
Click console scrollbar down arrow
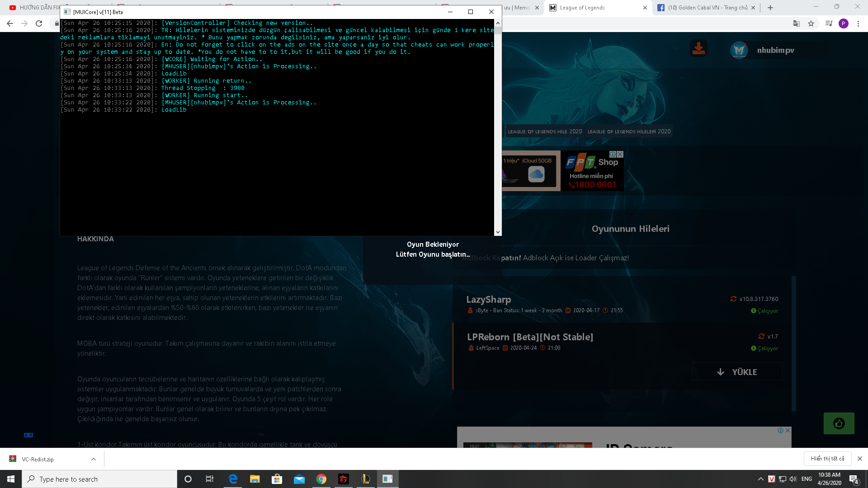[x=498, y=232]
